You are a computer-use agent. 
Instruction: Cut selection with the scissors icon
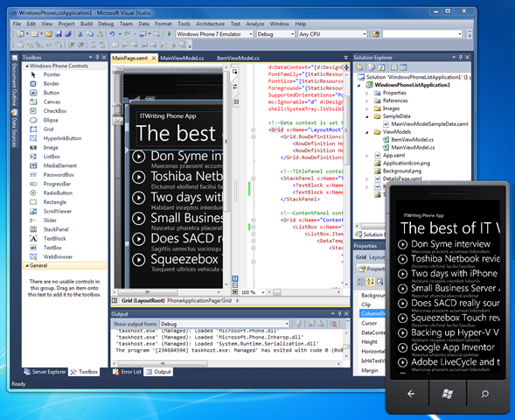80,34
